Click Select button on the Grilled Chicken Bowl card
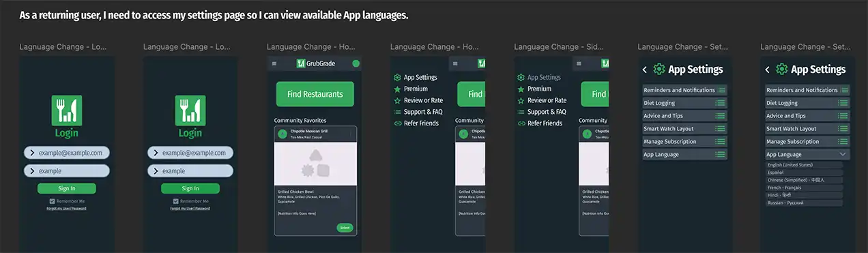Screen dimensions: 868x253 click(x=345, y=228)
